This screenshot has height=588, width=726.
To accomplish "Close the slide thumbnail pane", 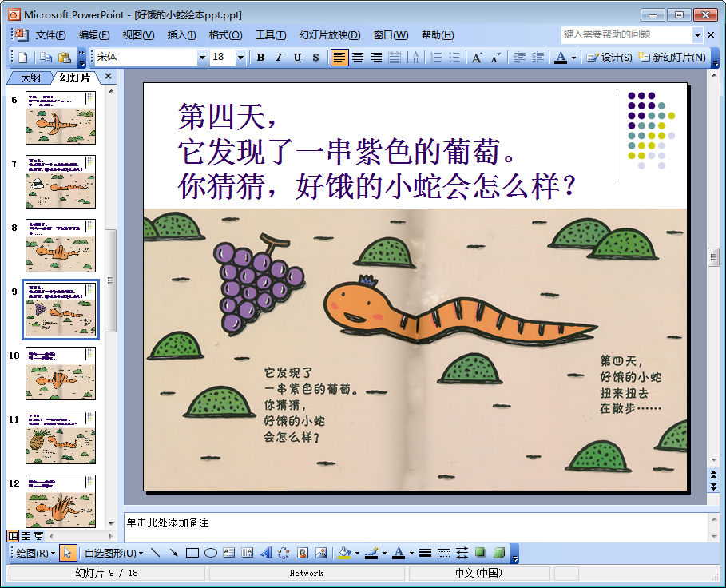I will [108, 77].
